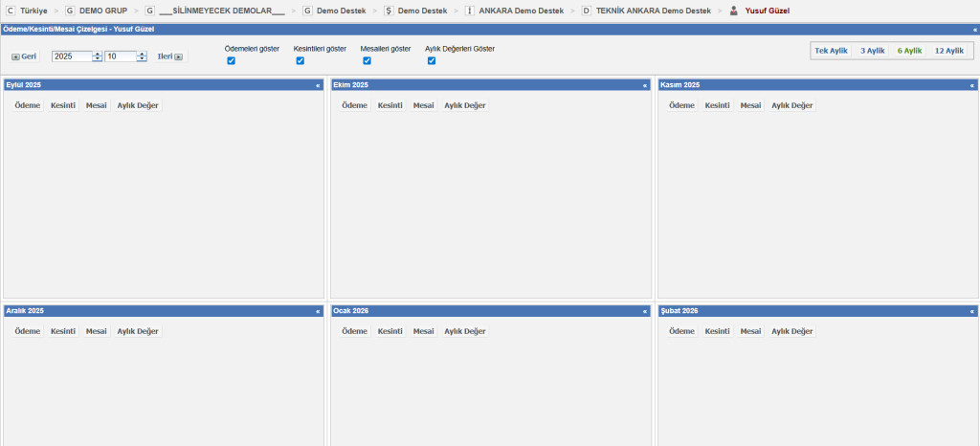Image resolution: width=980 pixels, height=446 pixels.
Task: Disable the Aylık Değerleri Göster checkbox
Action: coord(432,61)
